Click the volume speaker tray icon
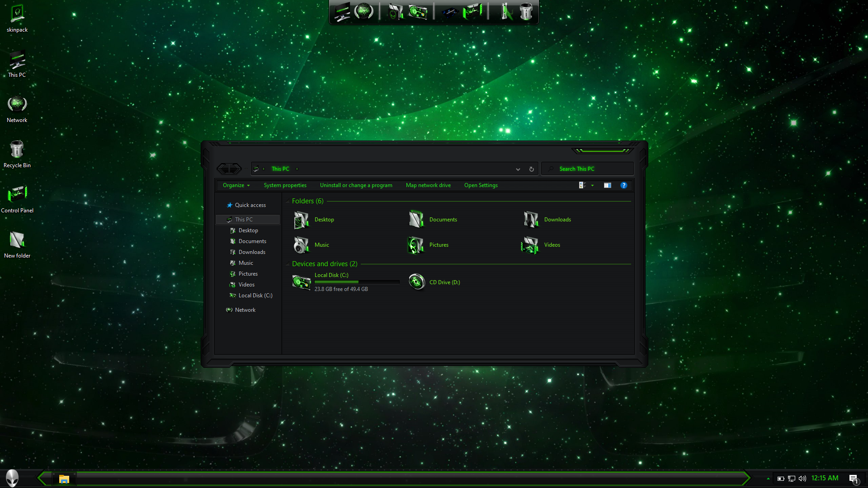Screen dimensions: 868x488 802,479
